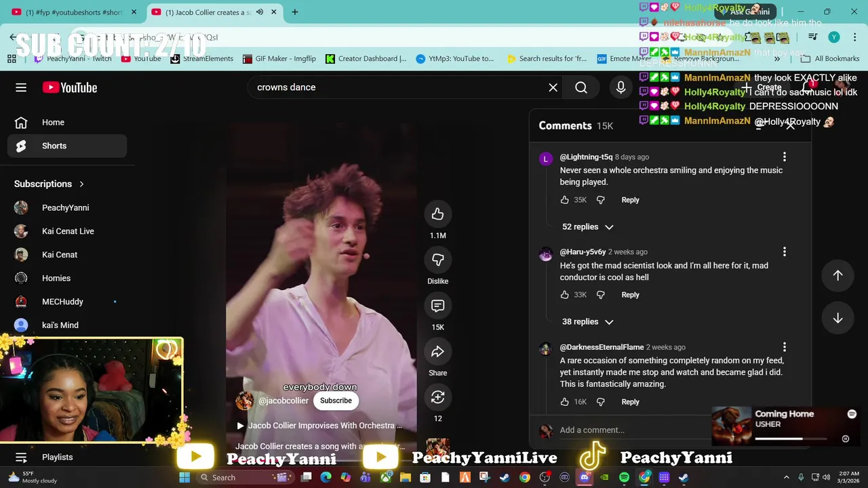Expand the Subscriptions section
The width and height of the screenshot is (868, 488).
click(x=50, y=184)
